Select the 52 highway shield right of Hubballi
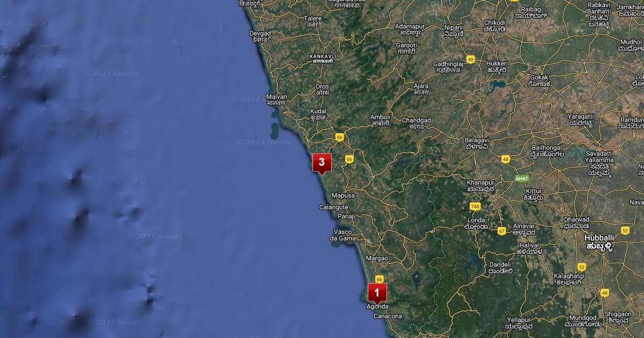 point(625,230)
